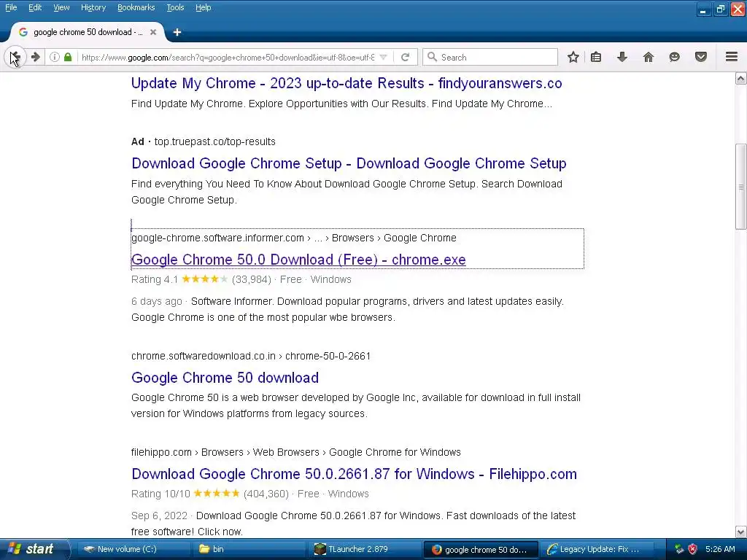Image resolution: width=747 pixels, height=560 pixels.
Task: Focus the address bar URL field
Action: (228, 57)
